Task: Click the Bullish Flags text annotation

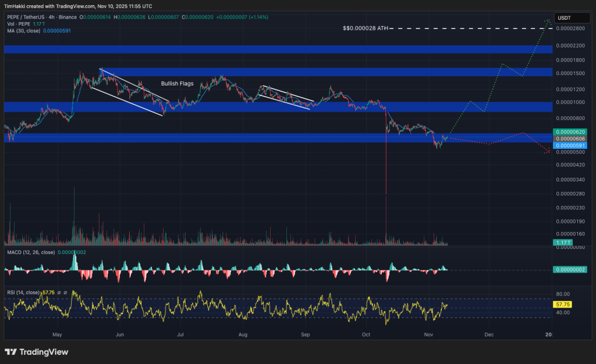Action: pyautogui.click(x=177, y=84)
